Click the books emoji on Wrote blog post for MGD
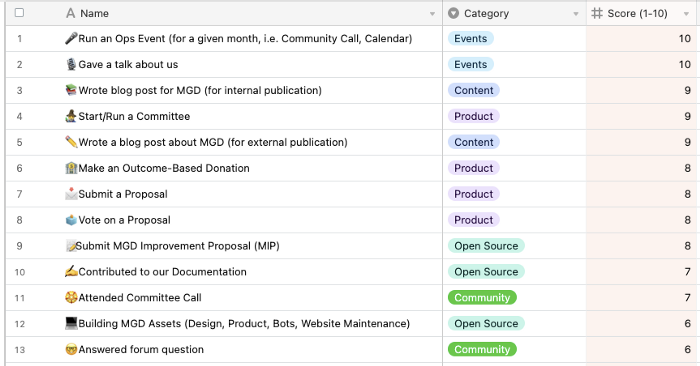Image resolution: width=700 pixels, height=366 pixels. click(71, 90)
